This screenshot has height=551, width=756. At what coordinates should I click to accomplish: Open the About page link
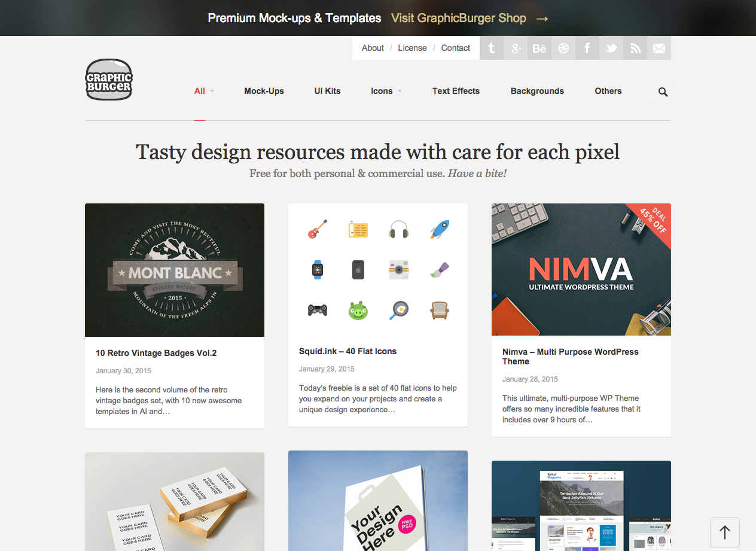click(x=373, y=48)
